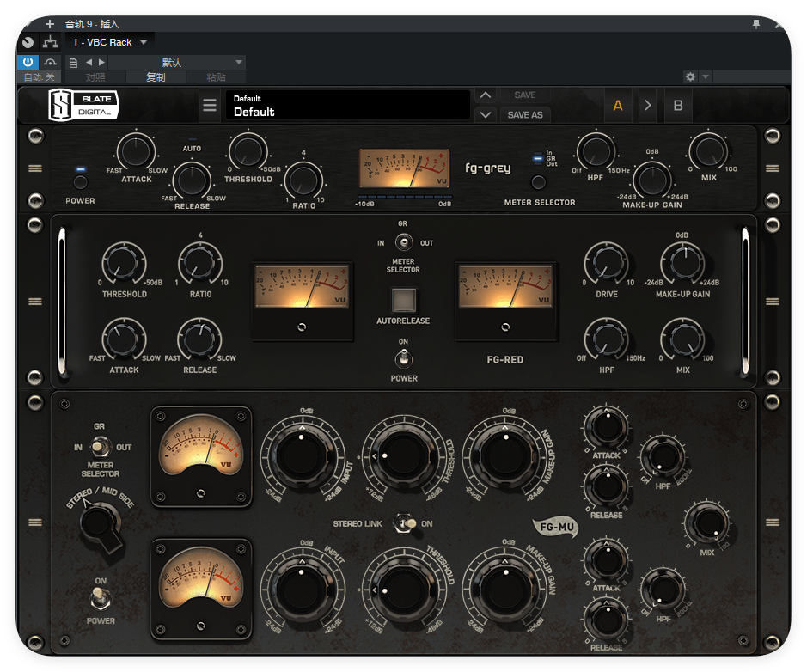Toggle FG-Red METER SELECTOR switch
Screen dimensions: 807x672
pyautogui.click(x=404, y=241)
